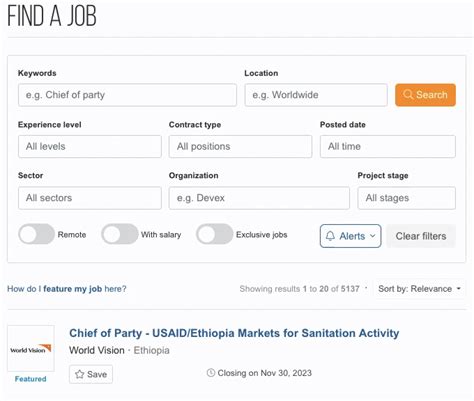Click the World Vision organization name
This screenshot has width=474, height=401.
(x=97, y=350)
